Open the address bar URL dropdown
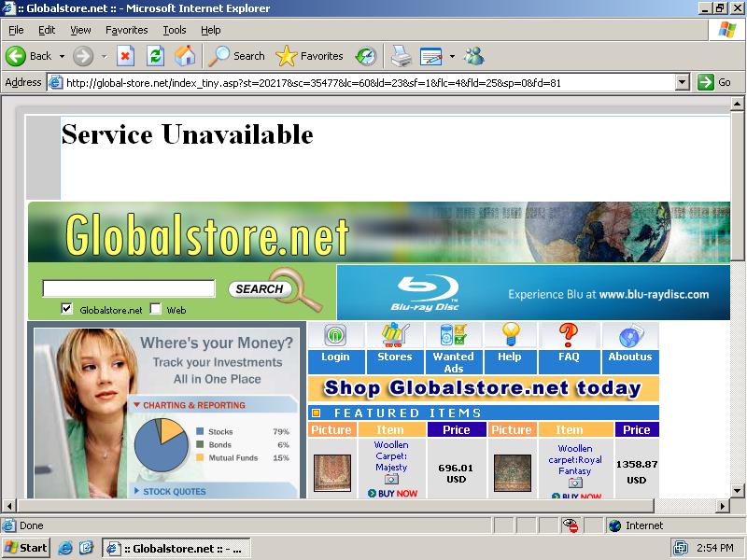The image size is (747, 560). [x=683, y=82]
